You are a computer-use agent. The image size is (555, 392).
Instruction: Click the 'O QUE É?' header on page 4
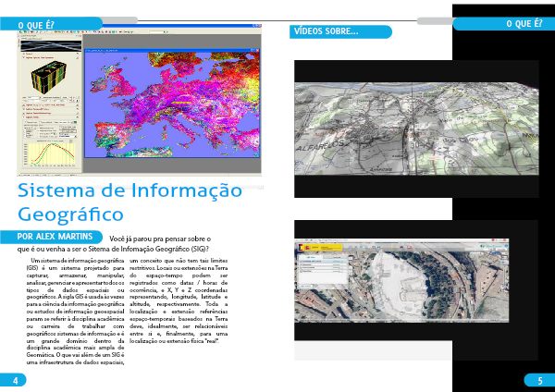[36, 25]
